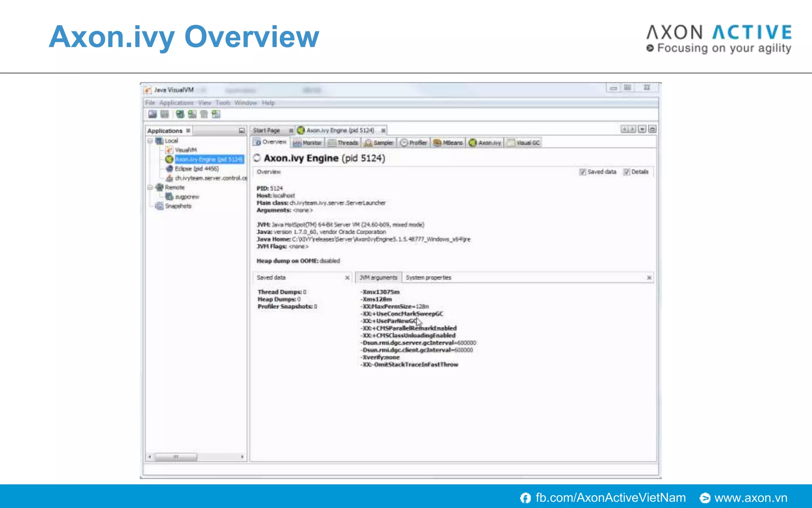Click the Add Remote Host toolbar icon
The image size is (812, 508).
[180, 115]
